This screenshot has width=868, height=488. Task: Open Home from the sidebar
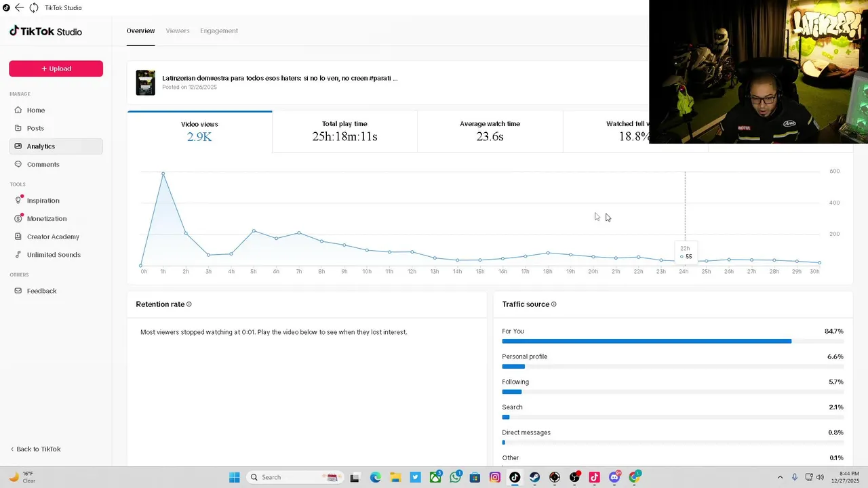click(56, 110)
